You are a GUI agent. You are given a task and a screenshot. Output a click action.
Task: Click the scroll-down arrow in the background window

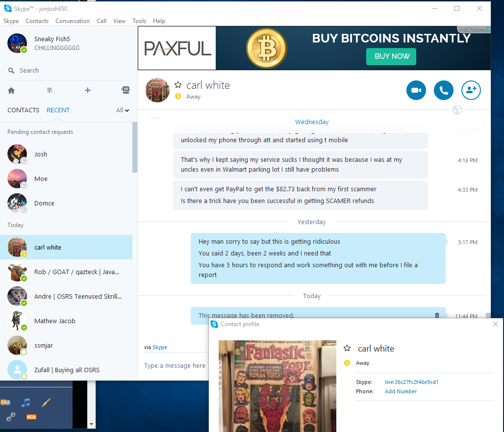[x=92, y=424]
